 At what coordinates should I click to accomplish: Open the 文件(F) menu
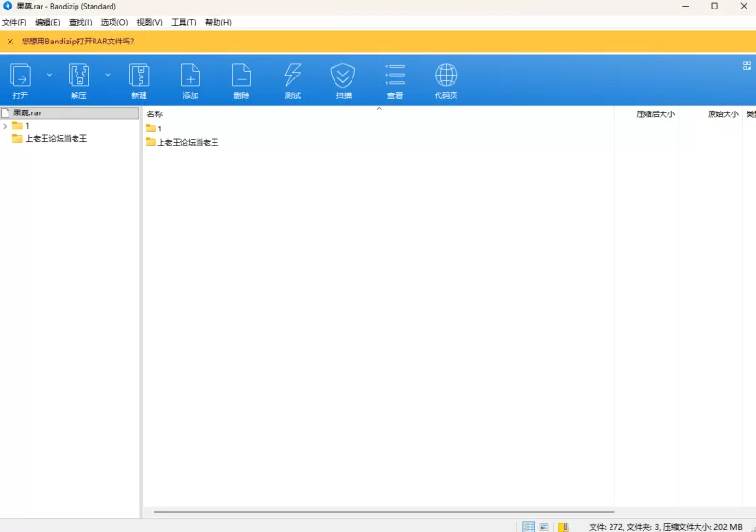[14, 22]
